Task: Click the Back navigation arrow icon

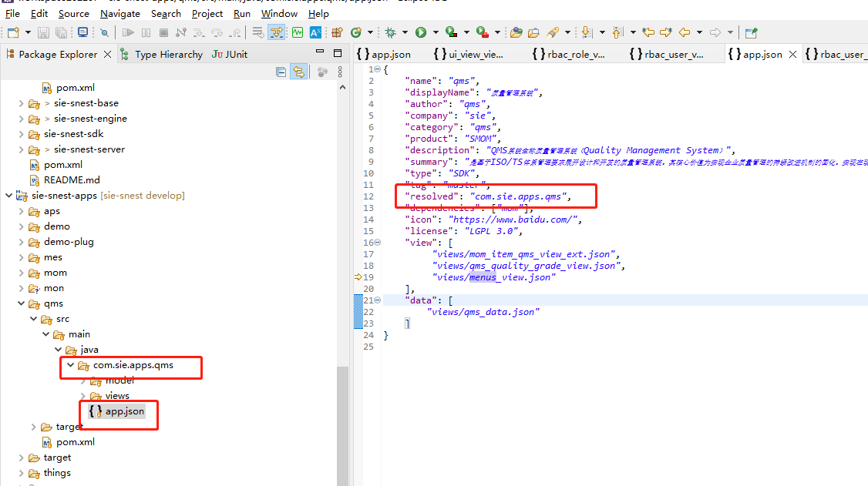Action: click(x=684, y=32)
